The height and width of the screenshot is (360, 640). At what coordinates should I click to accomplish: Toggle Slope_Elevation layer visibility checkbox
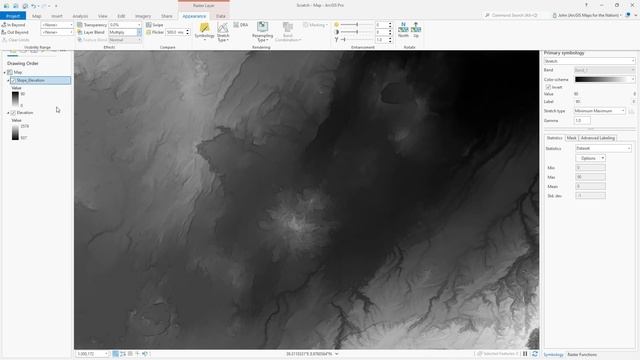click(x=13, y=80)
